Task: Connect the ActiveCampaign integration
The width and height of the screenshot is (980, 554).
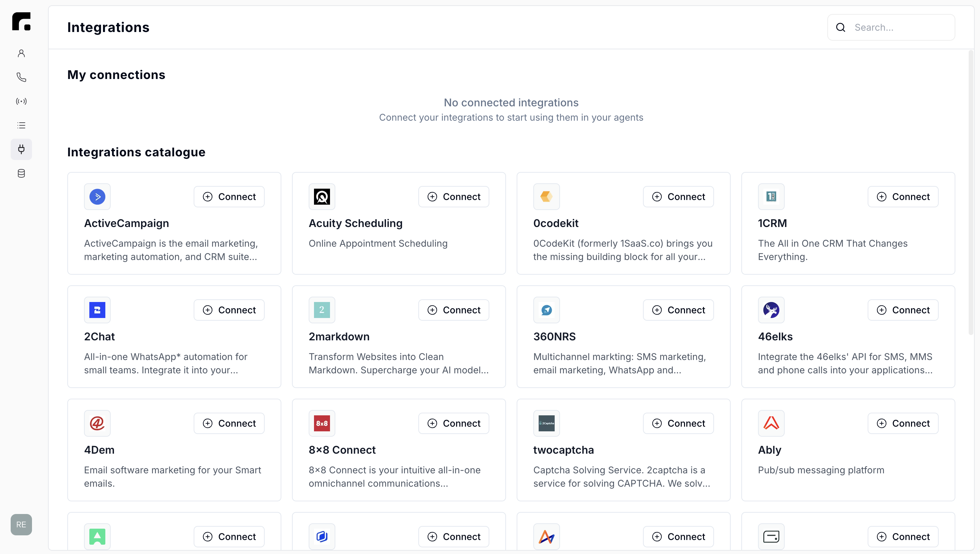Action: coord(229,197)
